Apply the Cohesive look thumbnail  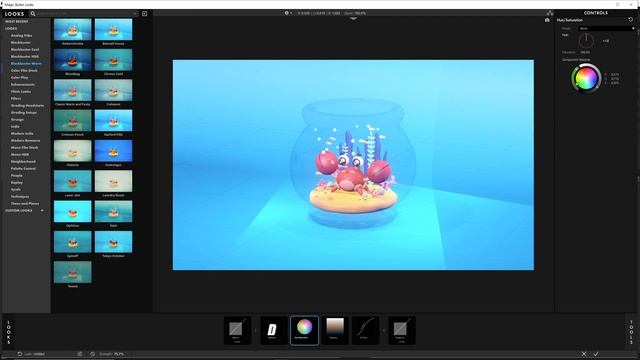tap(113, 90)
